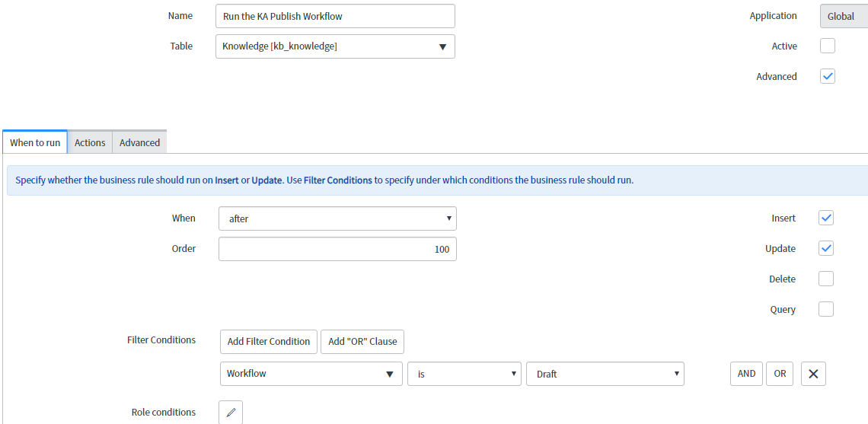The height and width of the screenshot is (424, 868).
Task: Enable the Delete checkbox
Action: (x=826, y=279)
